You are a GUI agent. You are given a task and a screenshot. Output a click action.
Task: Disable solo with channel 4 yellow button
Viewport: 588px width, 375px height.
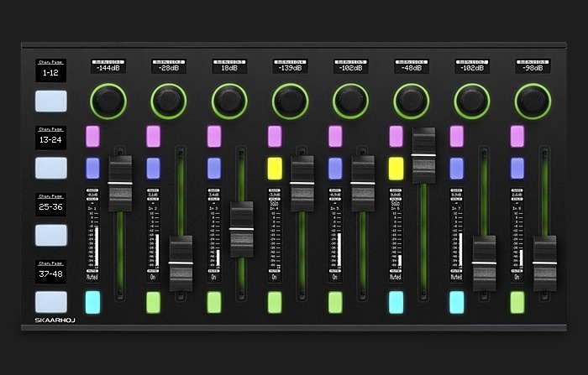click(x=274, y=168)
